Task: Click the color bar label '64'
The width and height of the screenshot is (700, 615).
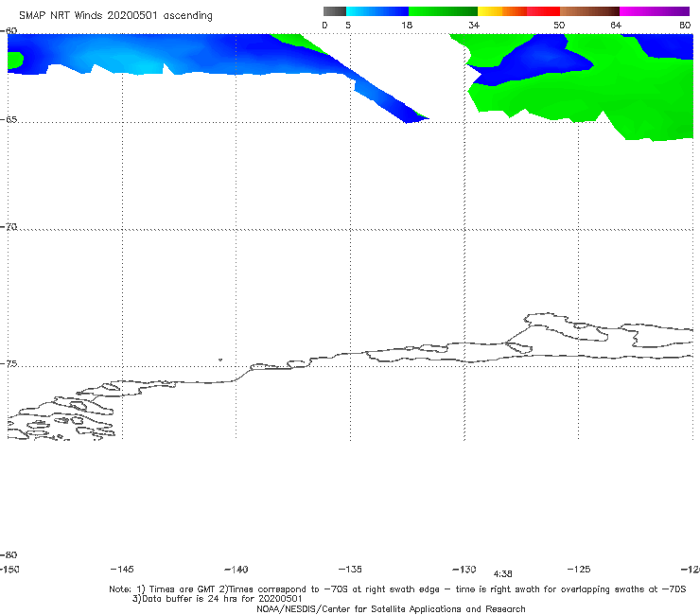Action: click(x=616, y=25)
